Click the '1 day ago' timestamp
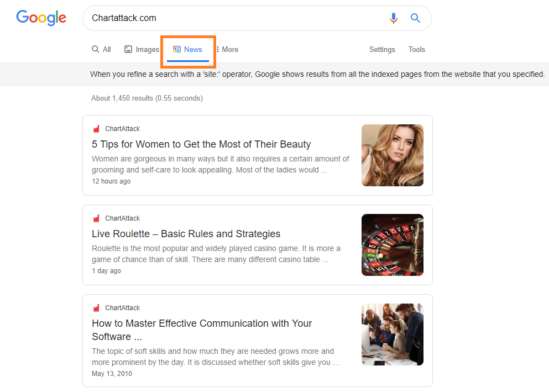This screenshot has height=392, width=549. click(x=106, y=271)
